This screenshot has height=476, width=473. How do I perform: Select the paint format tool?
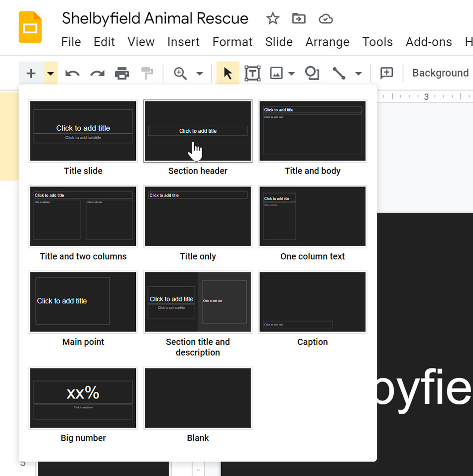pos(147,73)
